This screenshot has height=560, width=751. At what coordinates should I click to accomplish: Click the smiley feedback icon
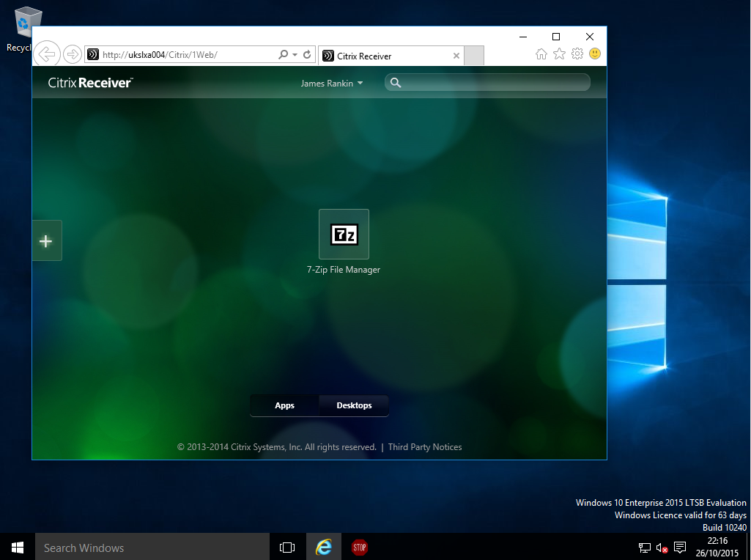(x=595, y=54)
